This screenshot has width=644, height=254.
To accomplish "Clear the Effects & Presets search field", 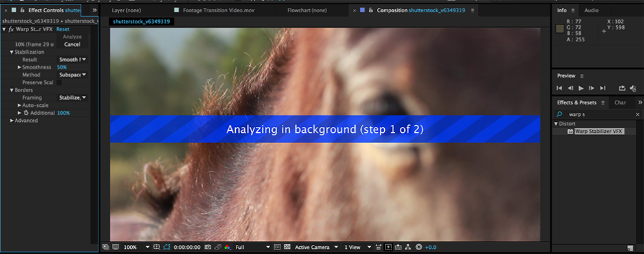I will tap(638, 114).
